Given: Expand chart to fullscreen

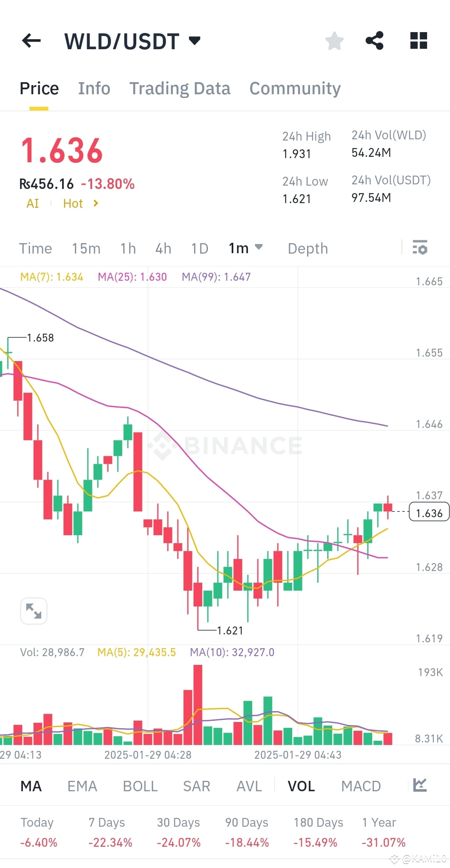Looking at the screenshot, I should [33, 611].
